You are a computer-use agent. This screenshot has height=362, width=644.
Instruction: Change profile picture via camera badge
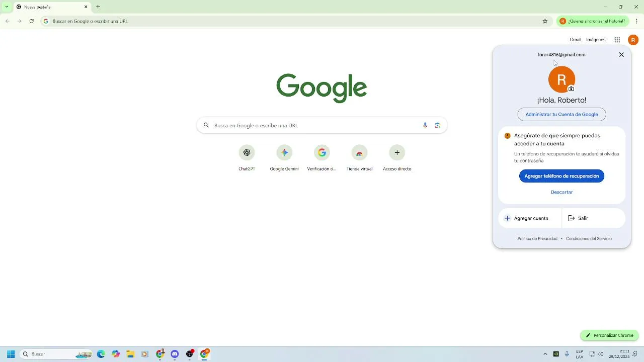point(571,89)
